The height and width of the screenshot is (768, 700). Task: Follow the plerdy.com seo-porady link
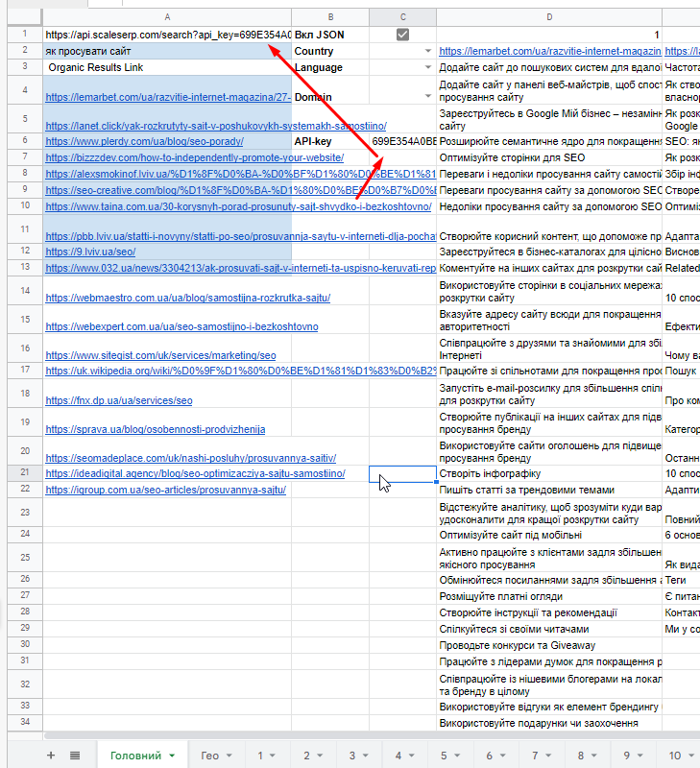[144, 141]
